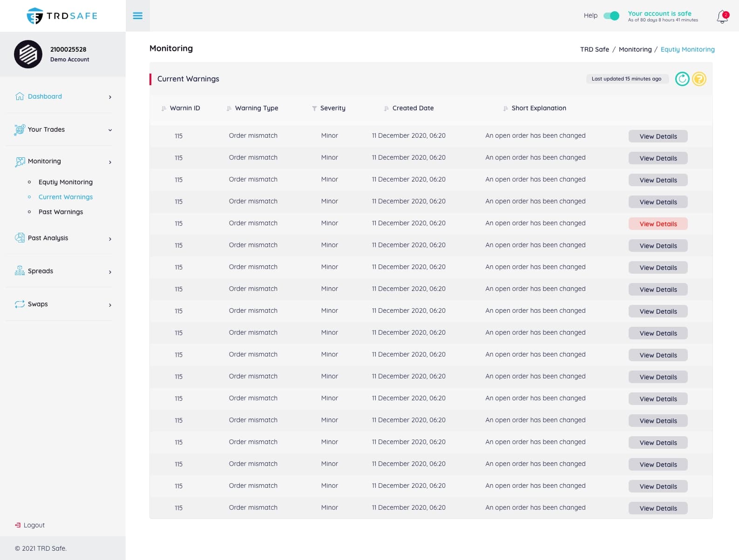Click the Your Trades globe icon
The image size is (739, 560).
pos(20,129)
